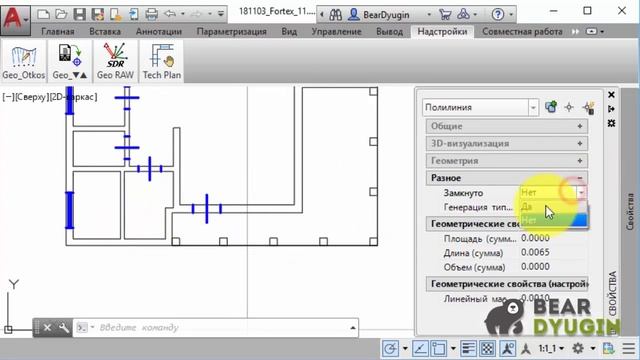Choose Да in the Замкнуто dropdown list
Viewport: 640px width, 360px height.
[553, 207]
